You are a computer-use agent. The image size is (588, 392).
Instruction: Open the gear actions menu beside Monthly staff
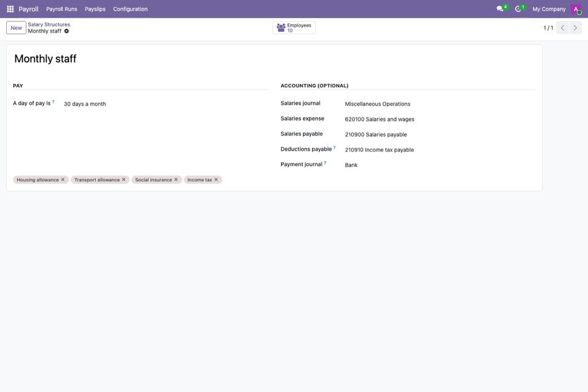coord(66,31)
